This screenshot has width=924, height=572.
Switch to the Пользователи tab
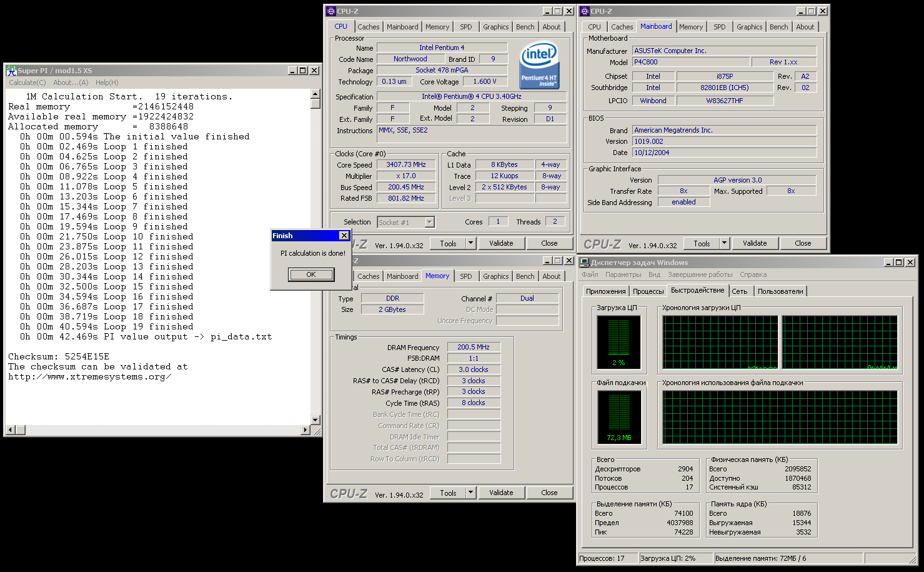(780, 291)
